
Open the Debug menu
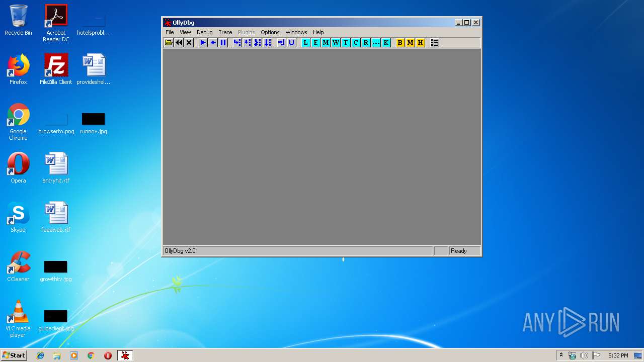[205, 32]
